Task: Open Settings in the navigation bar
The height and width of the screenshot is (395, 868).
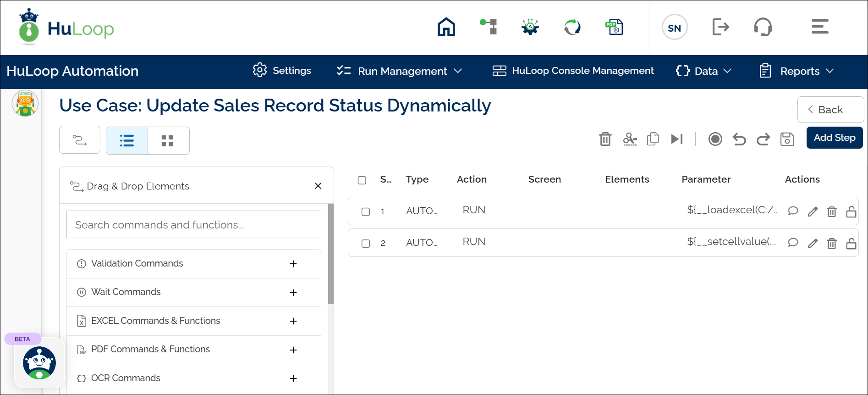Action: click(282, 70)
